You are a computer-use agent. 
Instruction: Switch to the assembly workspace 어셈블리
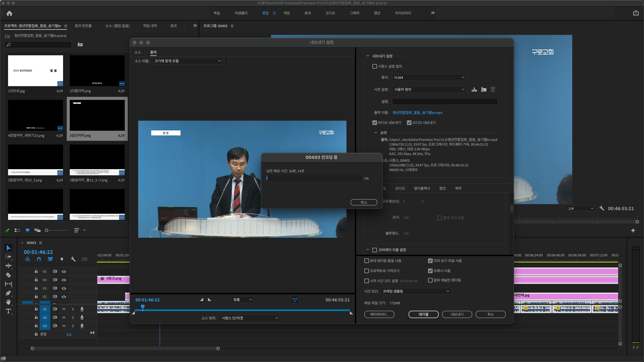tap(241, 13)
